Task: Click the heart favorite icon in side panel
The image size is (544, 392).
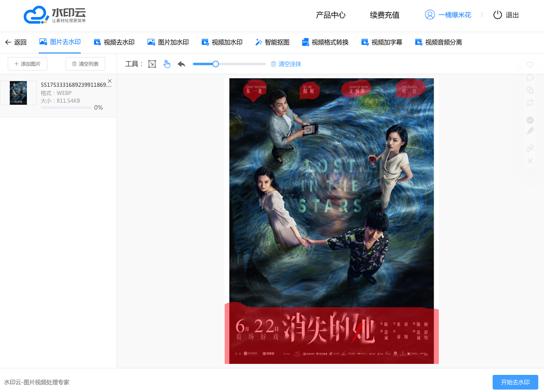Action: click(x=530, y=64)
